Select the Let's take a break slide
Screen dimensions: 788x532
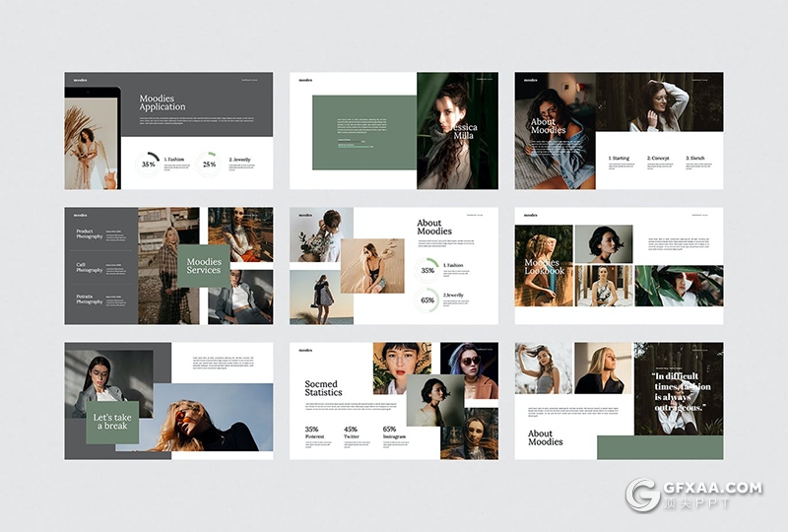[168, 400]
